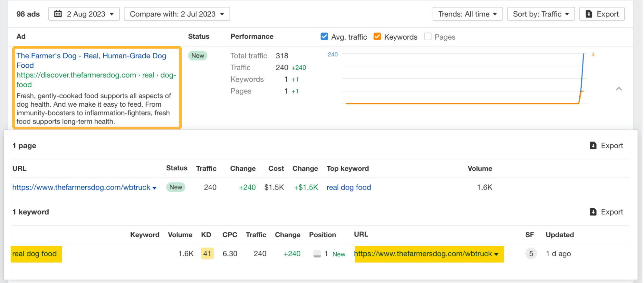
Task: Open the 2 Aug 2023 date picker
Action: 84,14
